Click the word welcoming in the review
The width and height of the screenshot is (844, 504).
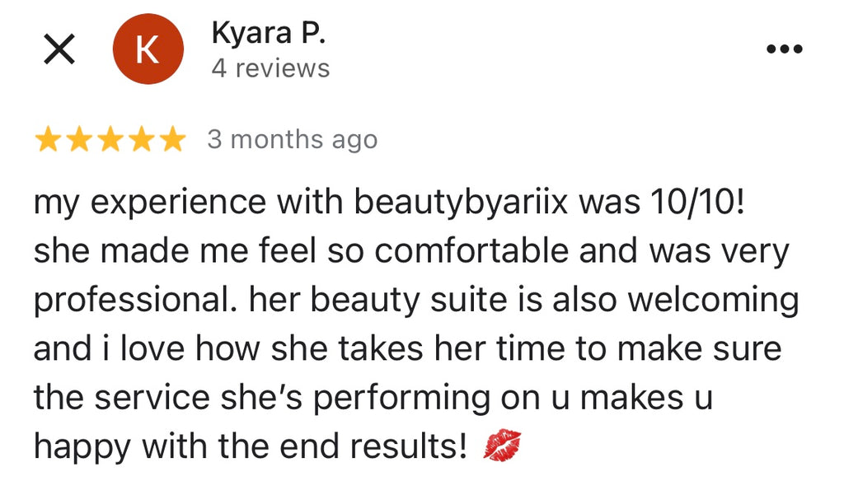tap(714, 300)
